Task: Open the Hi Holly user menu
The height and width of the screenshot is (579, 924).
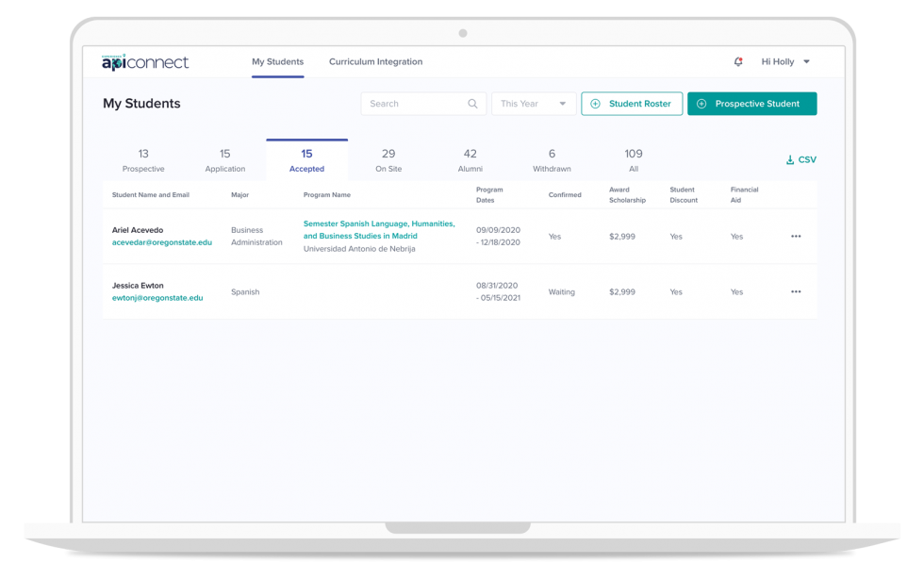Action: pyautogui.click(x=784, y=62)
